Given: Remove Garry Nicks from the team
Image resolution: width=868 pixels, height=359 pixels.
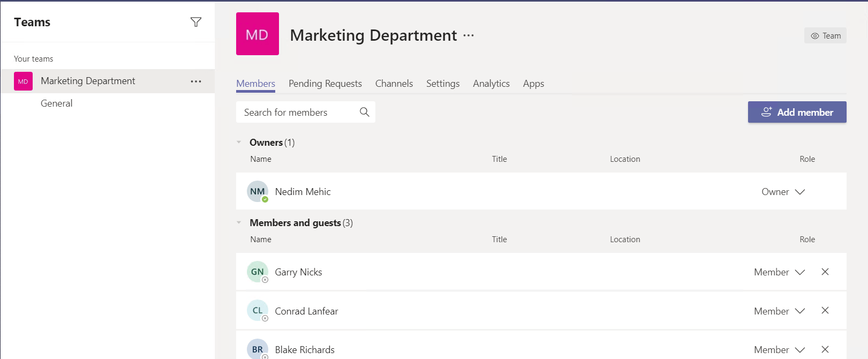Looking at the screenshot, I should click(x=825, y=272).
